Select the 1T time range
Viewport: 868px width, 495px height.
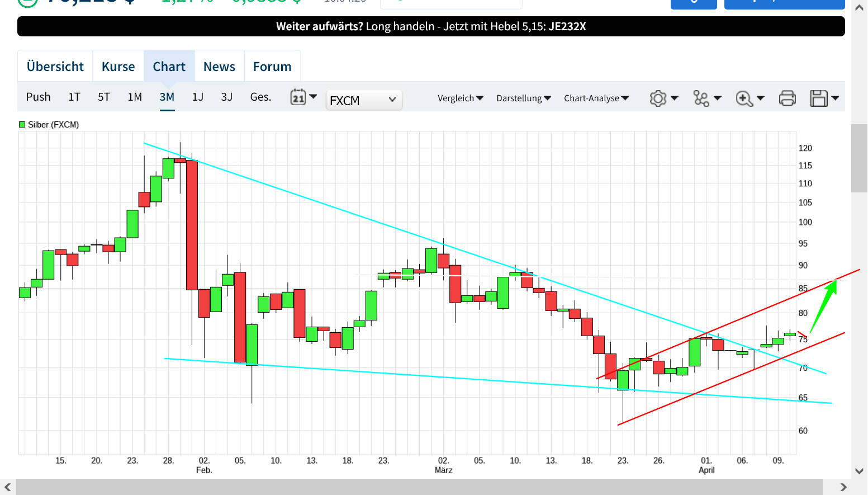(74, 97)
